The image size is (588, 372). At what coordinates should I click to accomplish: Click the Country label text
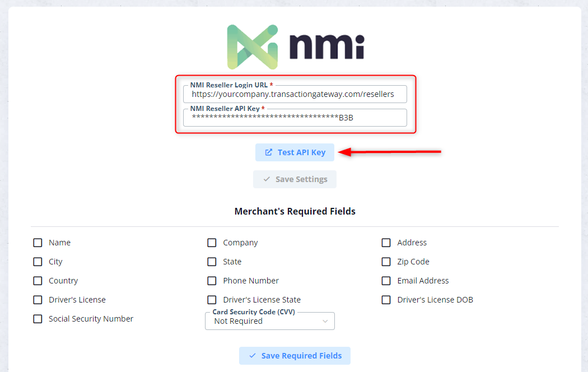[63, 281]
